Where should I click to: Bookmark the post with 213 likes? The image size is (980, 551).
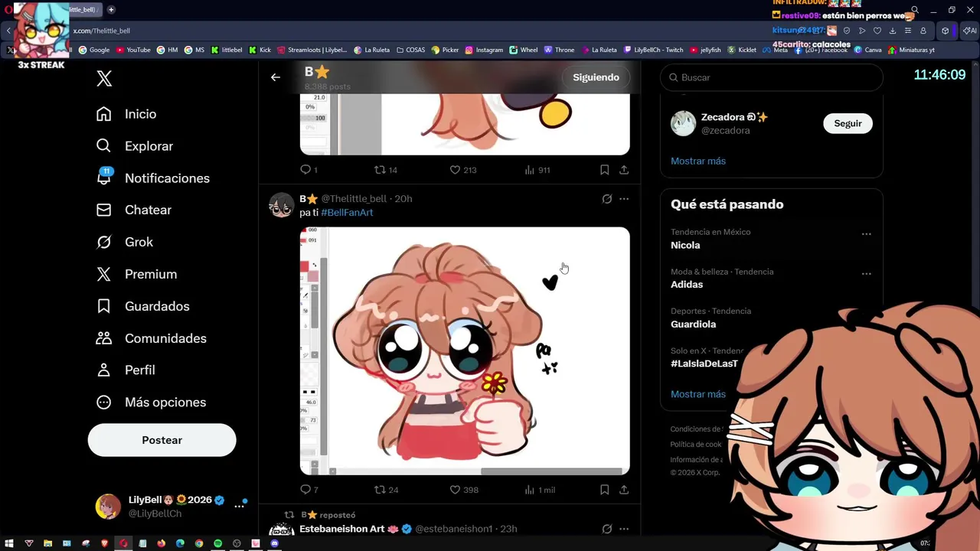pyautogui.click(x=604, y=170)
